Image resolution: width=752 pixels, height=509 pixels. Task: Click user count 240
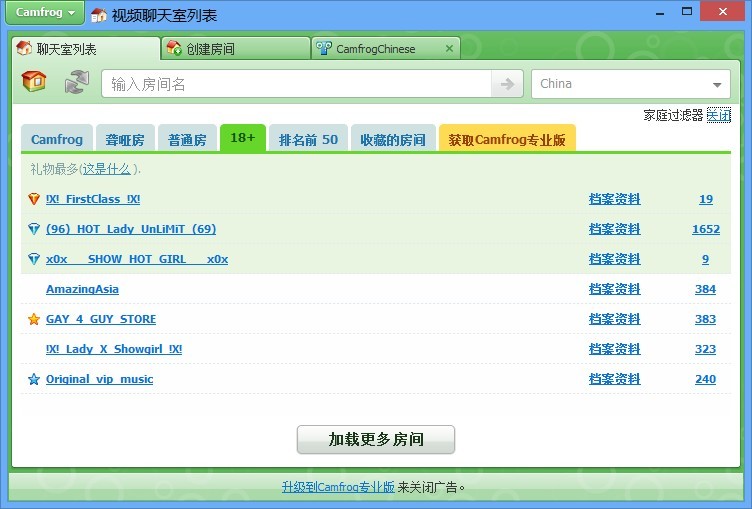[x=705, y=379]
